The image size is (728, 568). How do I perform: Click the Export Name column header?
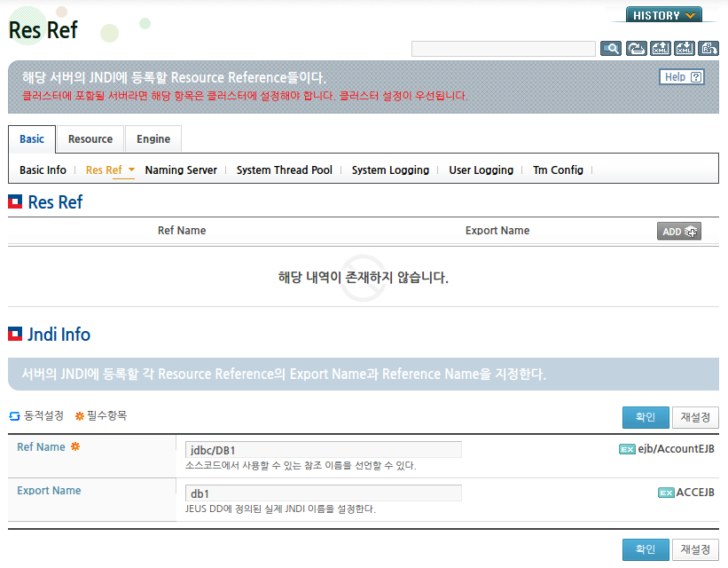click(497, 231)
